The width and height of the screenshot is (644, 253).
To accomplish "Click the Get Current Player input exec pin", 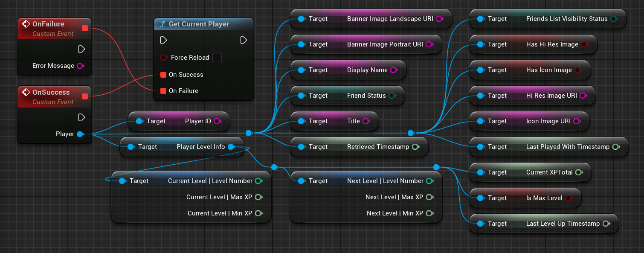I will (x=163, y=40).
